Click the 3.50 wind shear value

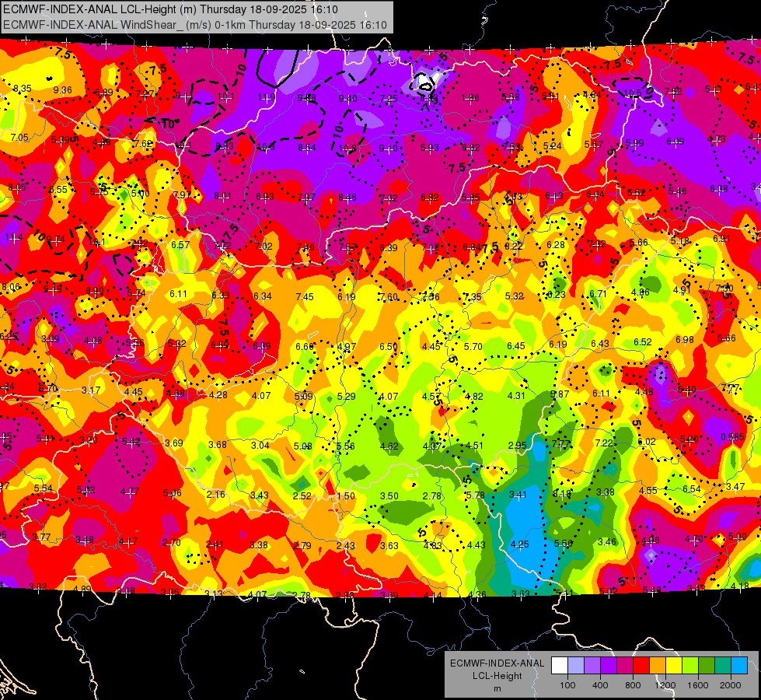(389, 496)
